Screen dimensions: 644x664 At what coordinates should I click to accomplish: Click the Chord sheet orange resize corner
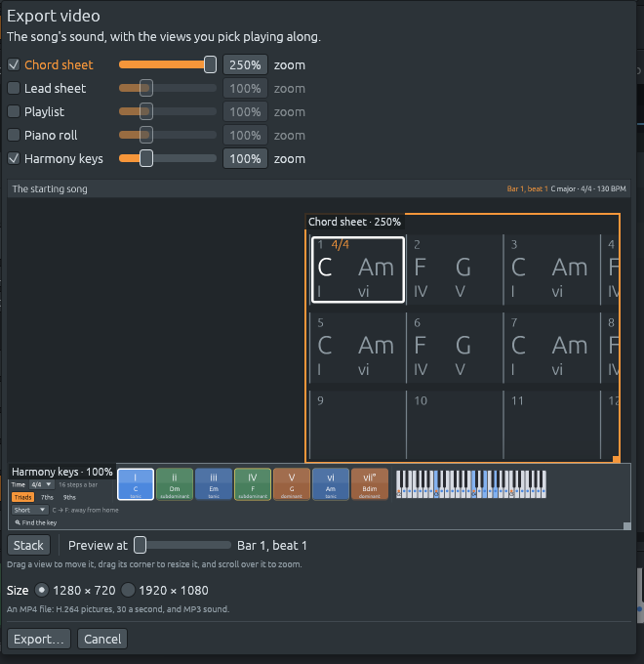tap(617, 459)
